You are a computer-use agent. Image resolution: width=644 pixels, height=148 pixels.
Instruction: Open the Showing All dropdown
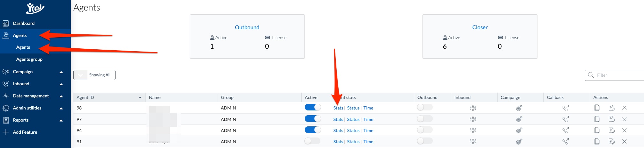94,75
